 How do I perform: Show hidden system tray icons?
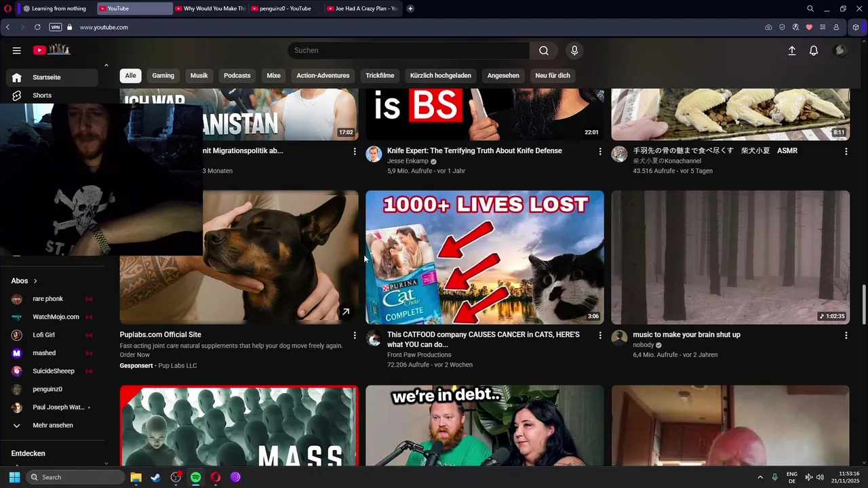(x=760, y=477)
